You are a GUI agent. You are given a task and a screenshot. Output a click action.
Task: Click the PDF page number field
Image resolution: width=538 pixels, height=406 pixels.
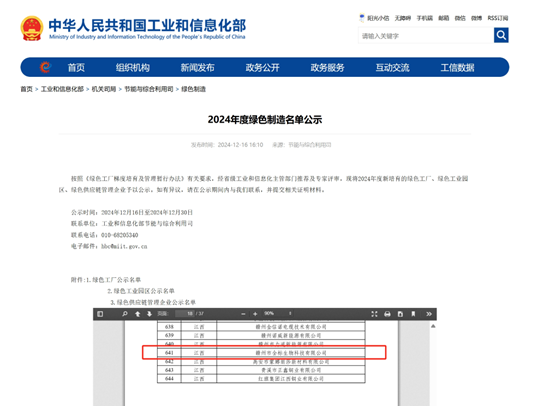point(185,313)
